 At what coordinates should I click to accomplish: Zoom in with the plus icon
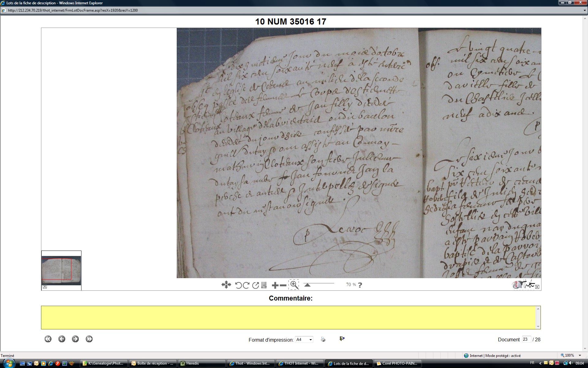275,285
